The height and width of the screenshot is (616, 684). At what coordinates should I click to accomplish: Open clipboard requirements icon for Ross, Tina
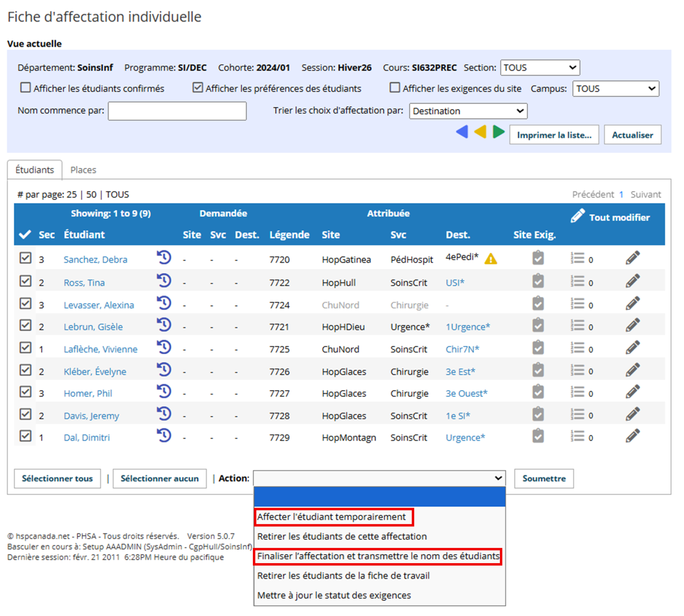[538, 281]
